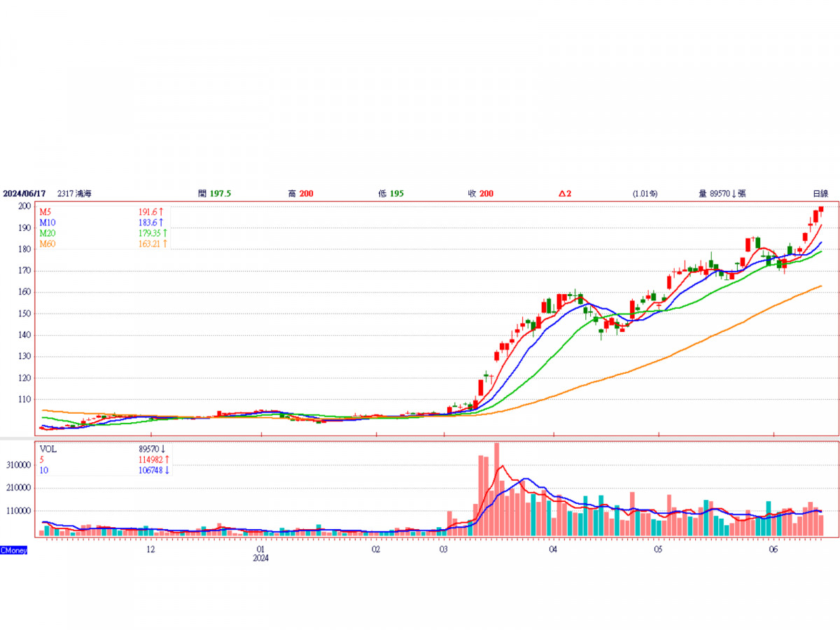
Task: Click the year 2024 time axis label
Action: 261,558
